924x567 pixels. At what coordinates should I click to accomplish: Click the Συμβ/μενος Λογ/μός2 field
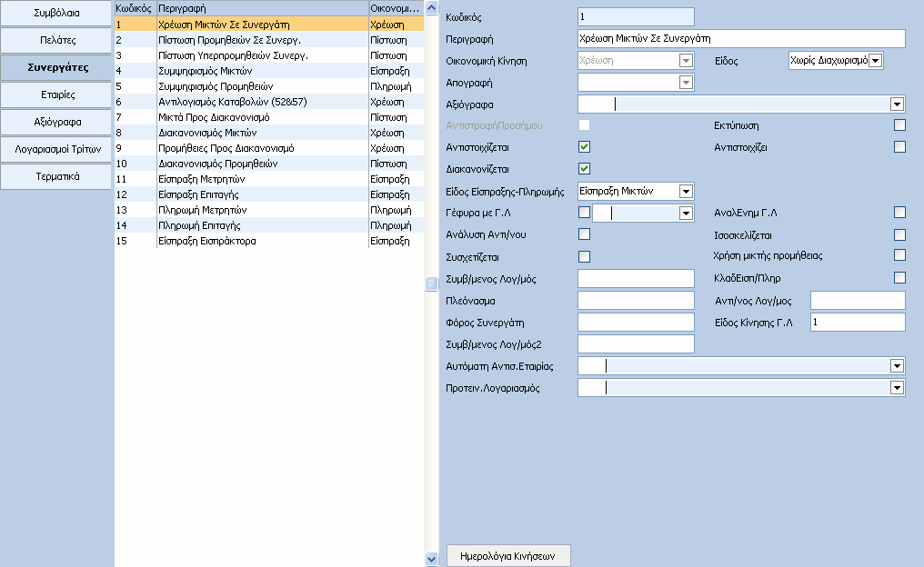(x=636, y=343)
